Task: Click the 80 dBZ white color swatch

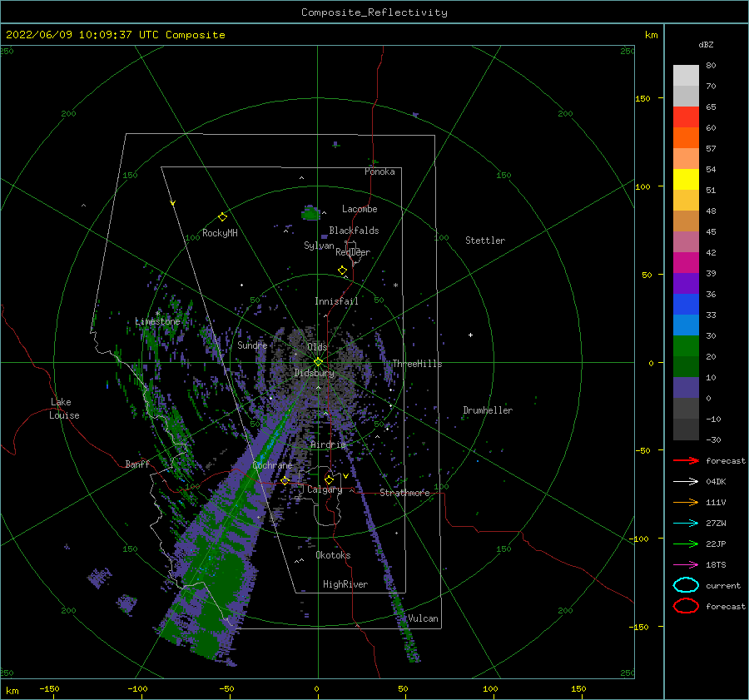Action: [x=686, y=75]
